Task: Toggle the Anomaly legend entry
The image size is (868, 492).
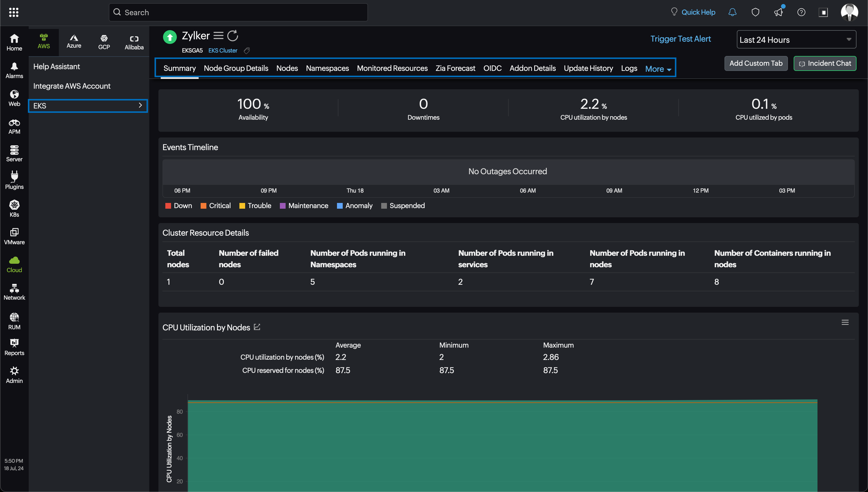Action: 354,206
